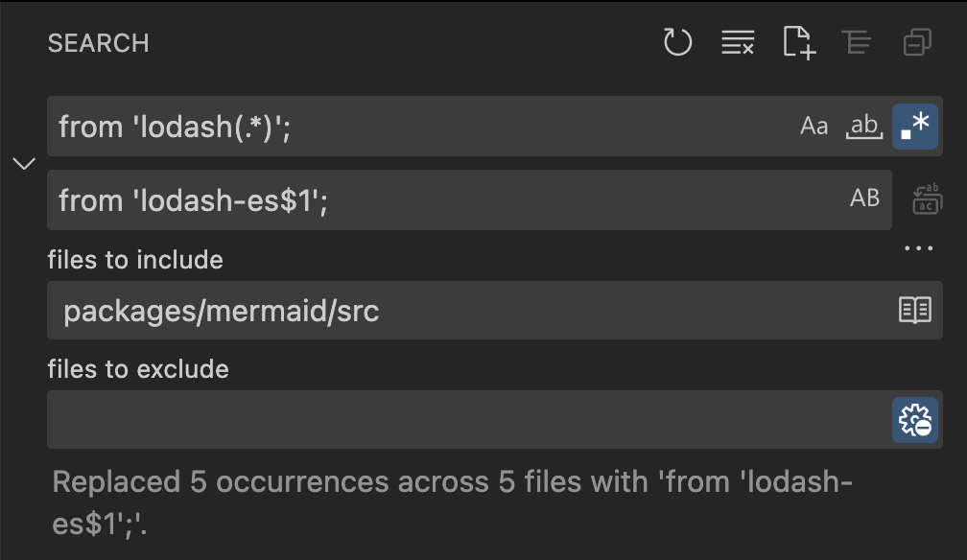Image resolution: width=967 pixels, height=560 pixels.
Task: Click the SEARCH panel title
Action: 98,43
